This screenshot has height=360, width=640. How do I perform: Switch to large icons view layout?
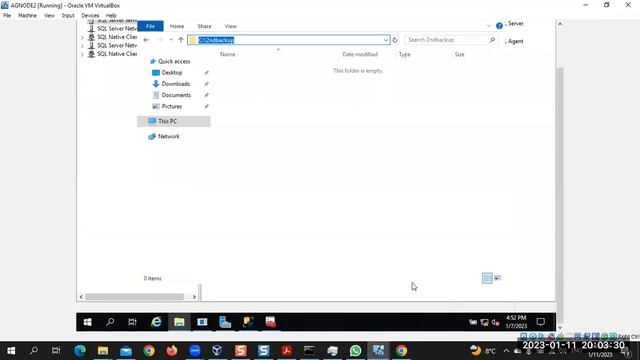[x=498, y=278]
